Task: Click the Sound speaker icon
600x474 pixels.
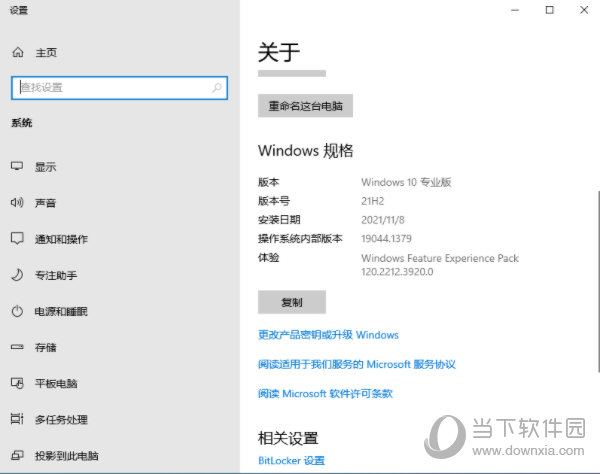Action: (x=17, y=202)
